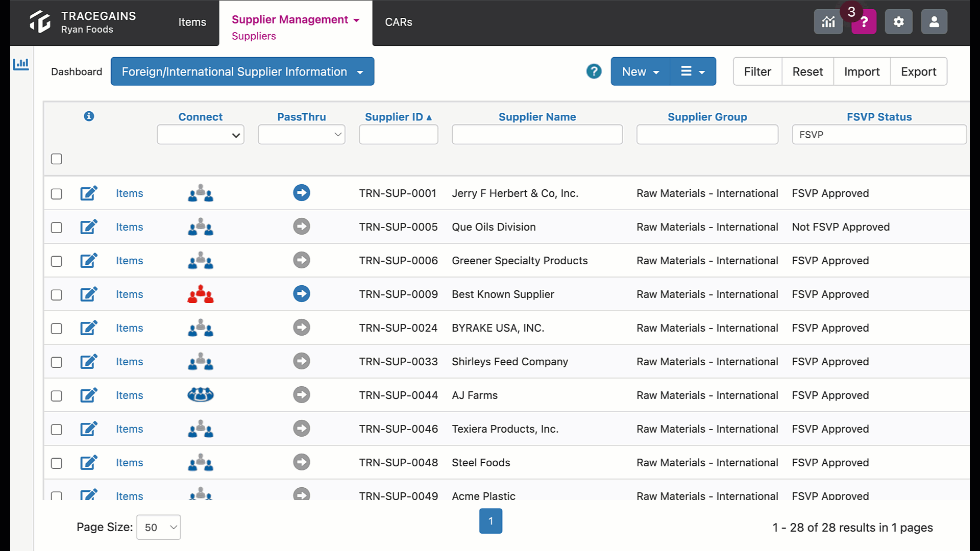Click the sidebar bar chart icon
This screenshot has width=980, height=551.
click(x=21, y=64)
